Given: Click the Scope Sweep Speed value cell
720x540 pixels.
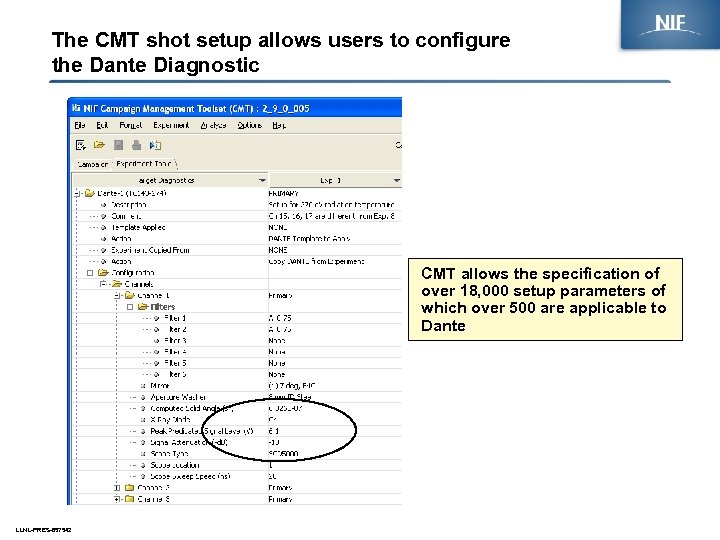Looking at the screenshot, I should (335, 476).
